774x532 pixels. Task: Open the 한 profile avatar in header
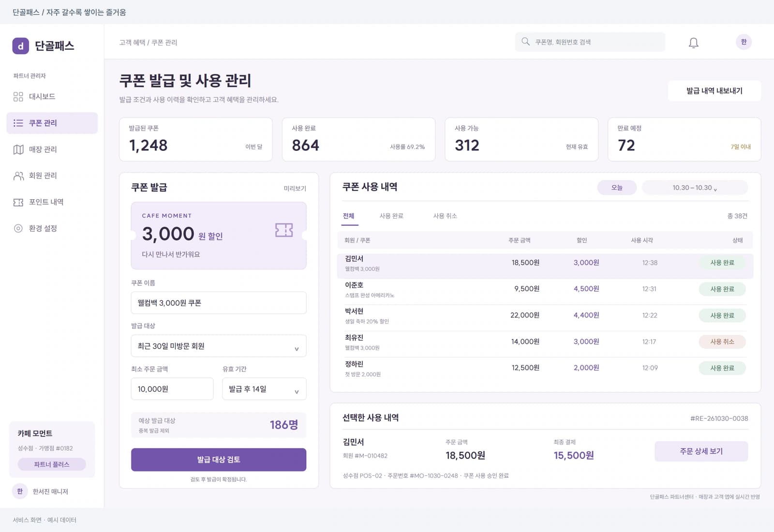744,42
